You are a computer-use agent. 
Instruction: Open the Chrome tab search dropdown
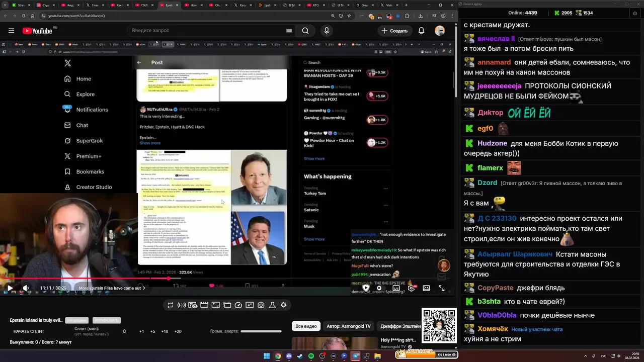(x=6, y=5)
